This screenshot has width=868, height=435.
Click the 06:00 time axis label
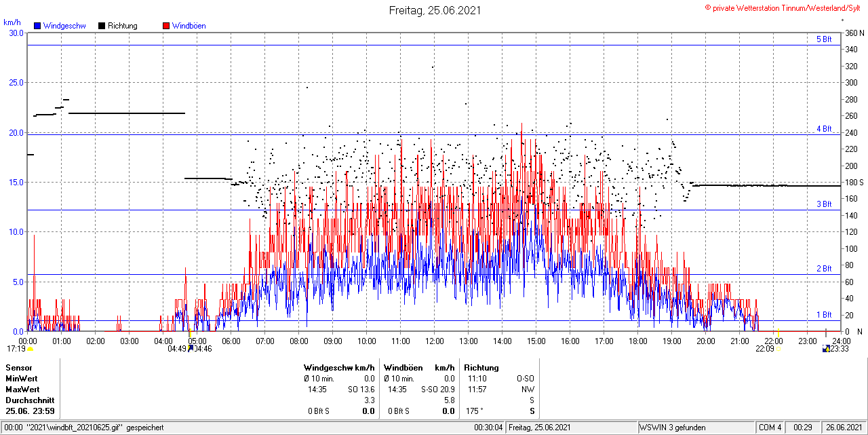coord(231,341)
